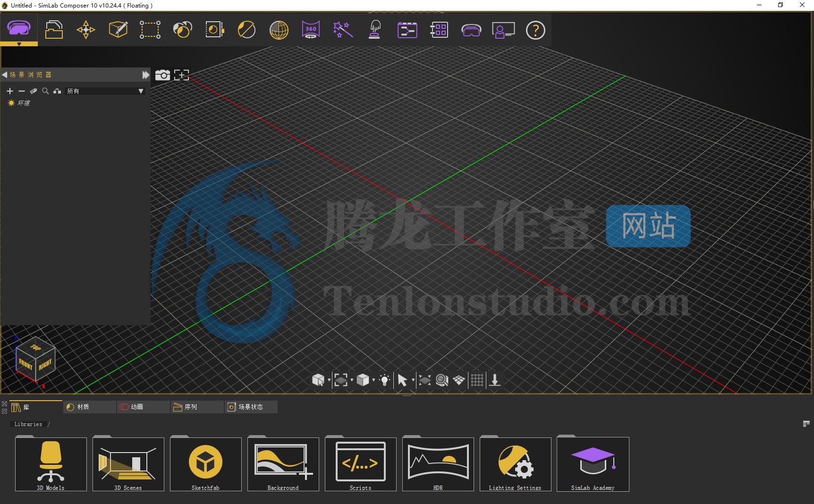
Task: Open the materials spheres workbench icon
Action: click(182, 30)
